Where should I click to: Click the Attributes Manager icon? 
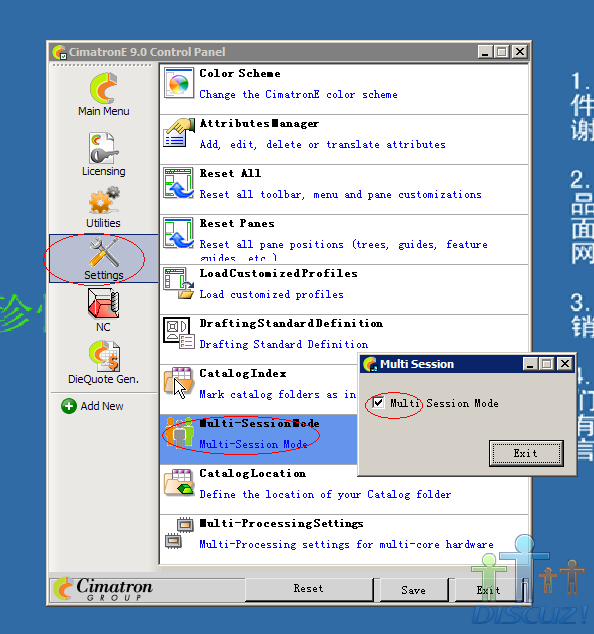178,133
